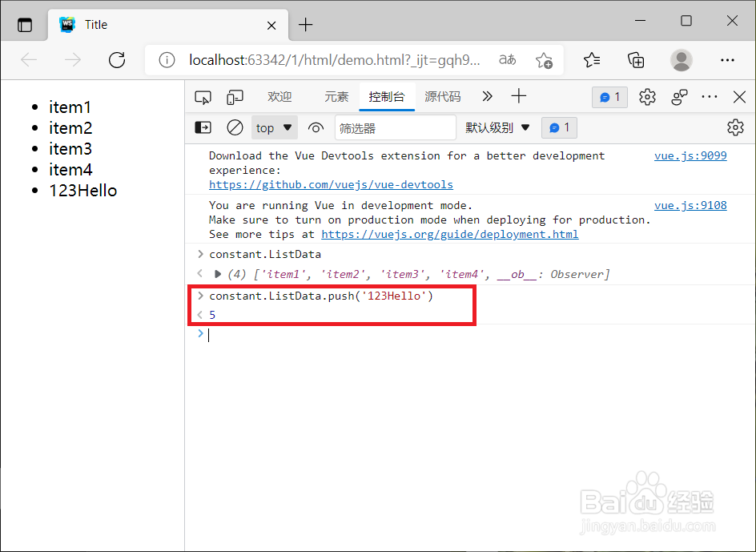Clear the console output
This screenshot has width=756, height=552.
pyautogui.click(x=235, y=128)
